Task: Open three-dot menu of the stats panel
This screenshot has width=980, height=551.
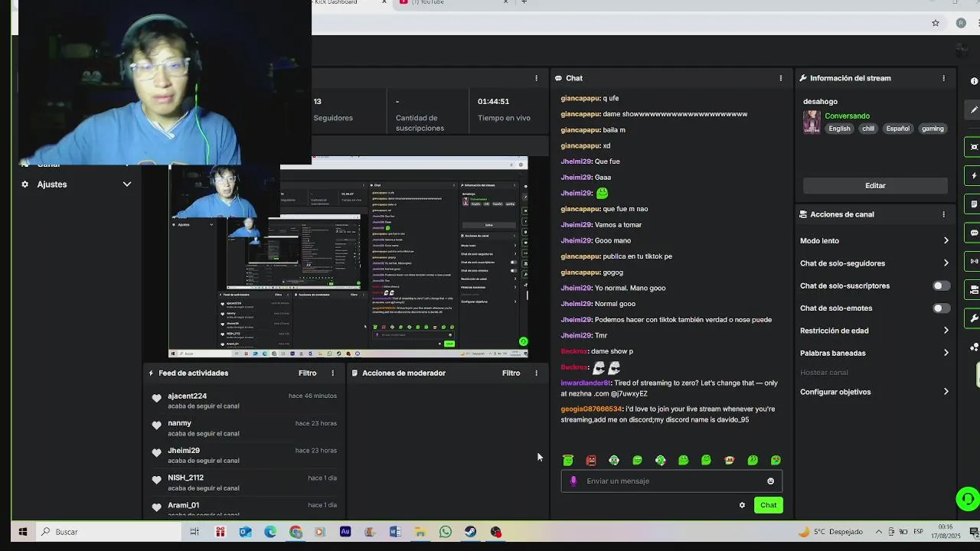Action: [x=536, y=78]
